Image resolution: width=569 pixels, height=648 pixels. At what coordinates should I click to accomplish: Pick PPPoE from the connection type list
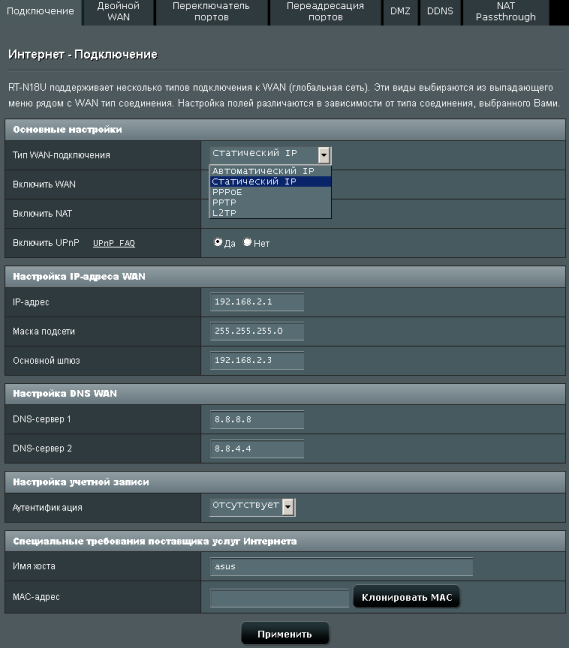click(x=271, y=192)
